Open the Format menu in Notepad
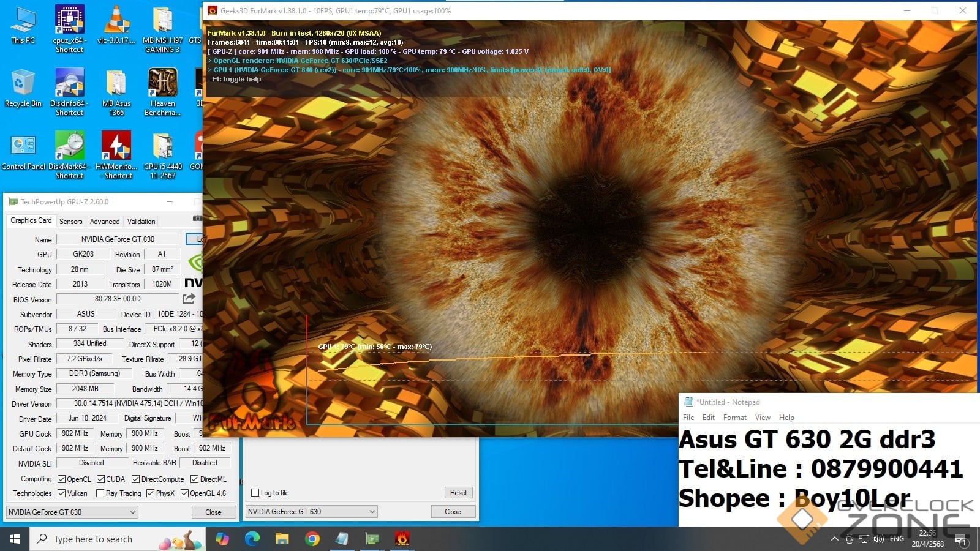This screenshot has width=980, height=551. click(x=734, y=418)
